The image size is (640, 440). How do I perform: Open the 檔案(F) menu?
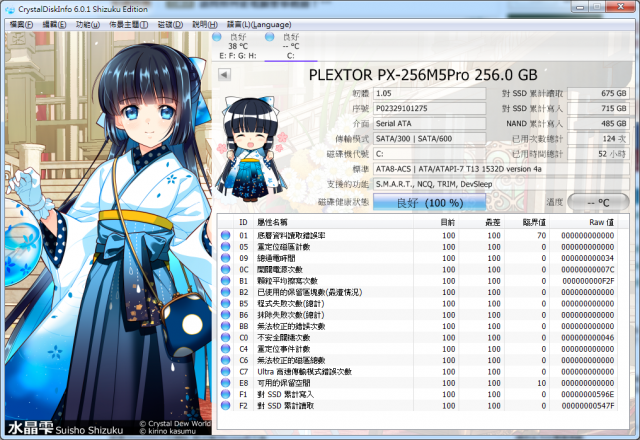[x=21, y=24]
